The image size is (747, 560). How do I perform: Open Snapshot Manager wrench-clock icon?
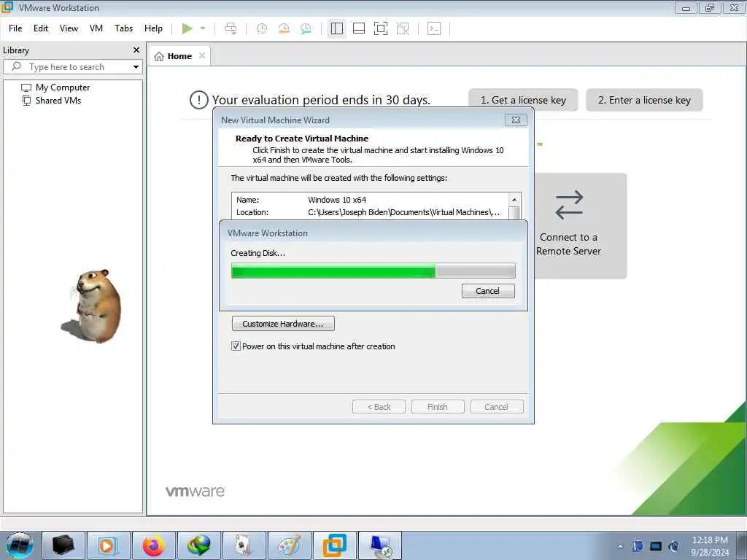tap(306, 28)
